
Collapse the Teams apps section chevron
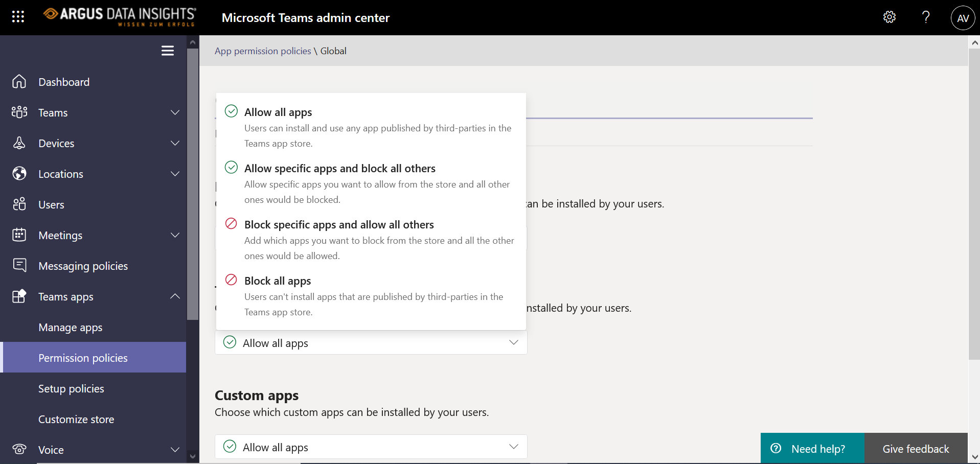[175, 296]
